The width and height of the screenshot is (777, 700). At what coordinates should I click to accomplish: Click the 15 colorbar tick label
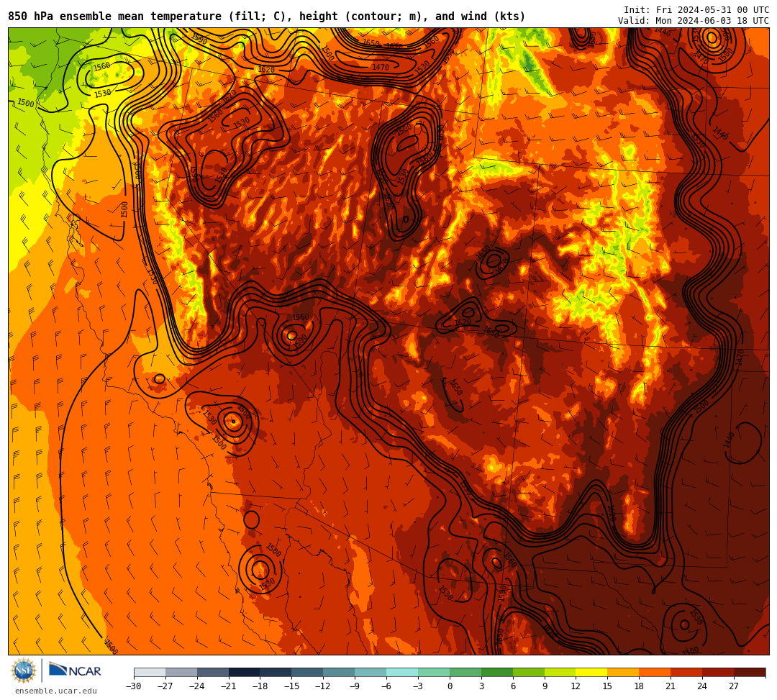tap(607, 686)
